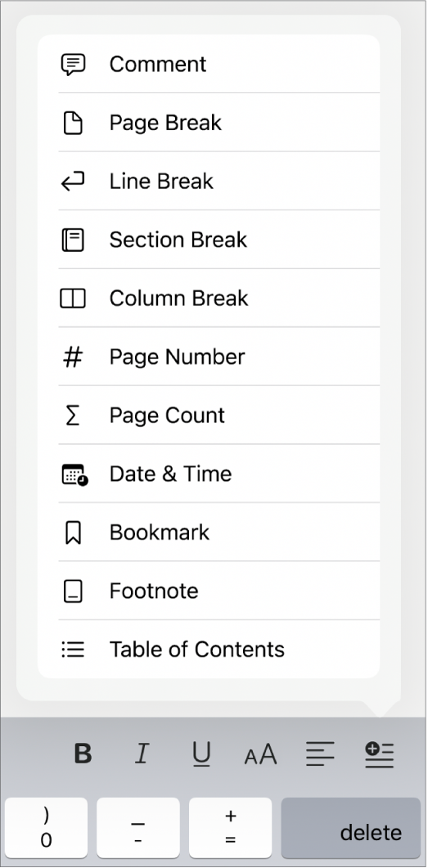Toggle Bold formatting in the toolbar
This screenshot has height=868, width=428.
[83, 754]
